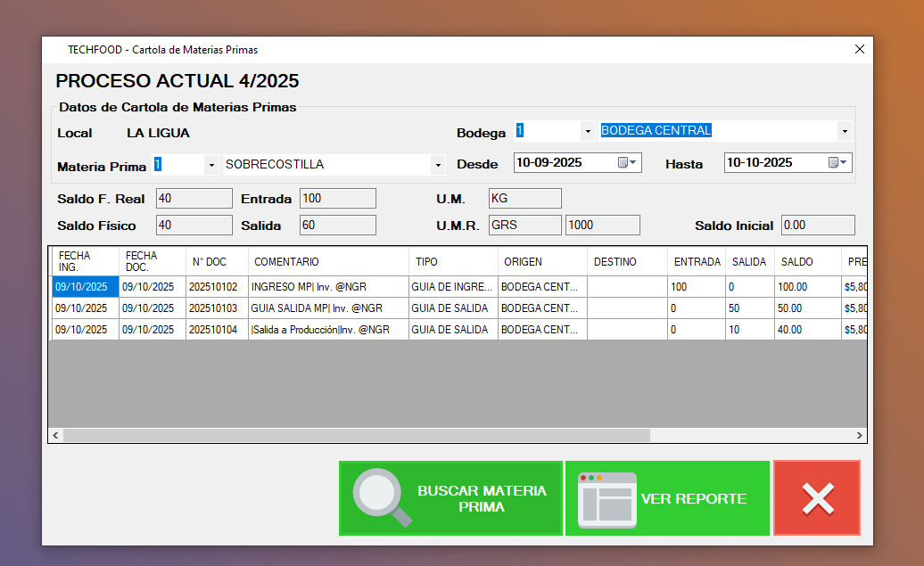The width and height of the screenshot is (924, 566).
Task: Select document number 202510104 cell
Action: tap(217, 330)
